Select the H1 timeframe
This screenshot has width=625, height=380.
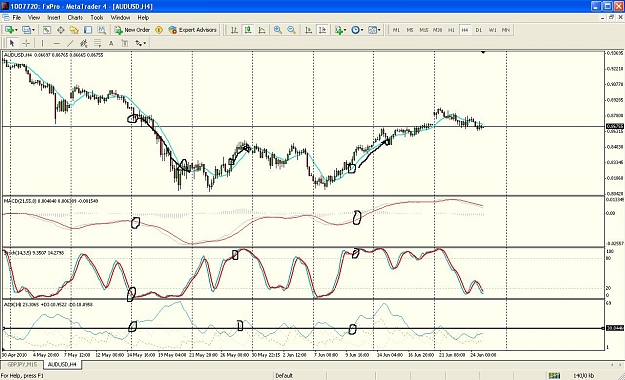point(451,30)
